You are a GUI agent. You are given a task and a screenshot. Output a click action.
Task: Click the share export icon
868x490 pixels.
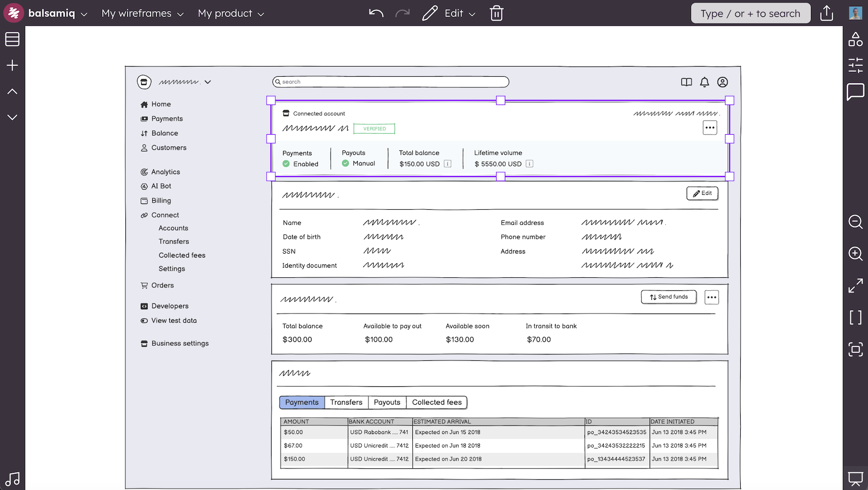coord(827,13)
